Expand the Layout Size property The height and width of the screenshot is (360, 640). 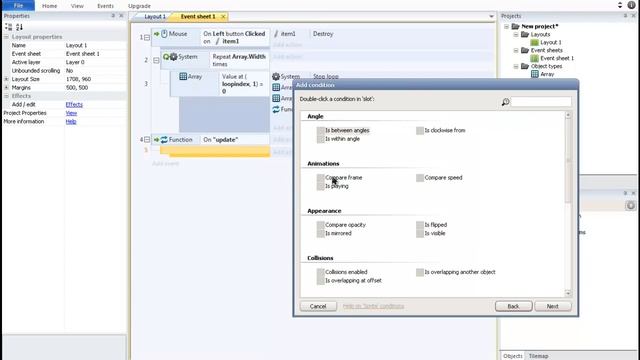(6, 79)
